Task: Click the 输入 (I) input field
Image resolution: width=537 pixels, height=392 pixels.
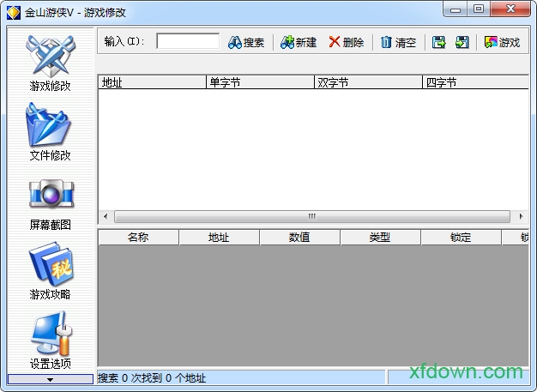Action: point(188,41)
